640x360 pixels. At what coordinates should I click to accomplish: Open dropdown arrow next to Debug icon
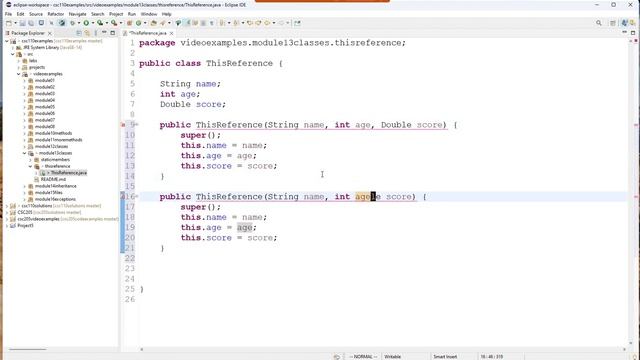pos(79,23)
